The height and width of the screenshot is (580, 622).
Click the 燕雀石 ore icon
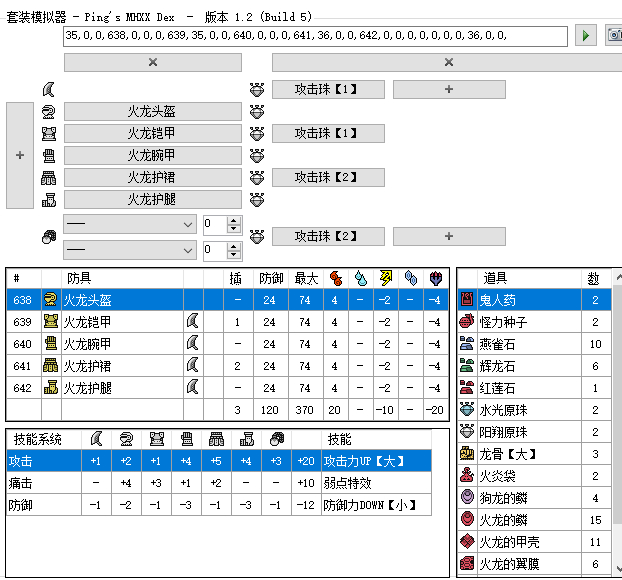coord(467,344)
